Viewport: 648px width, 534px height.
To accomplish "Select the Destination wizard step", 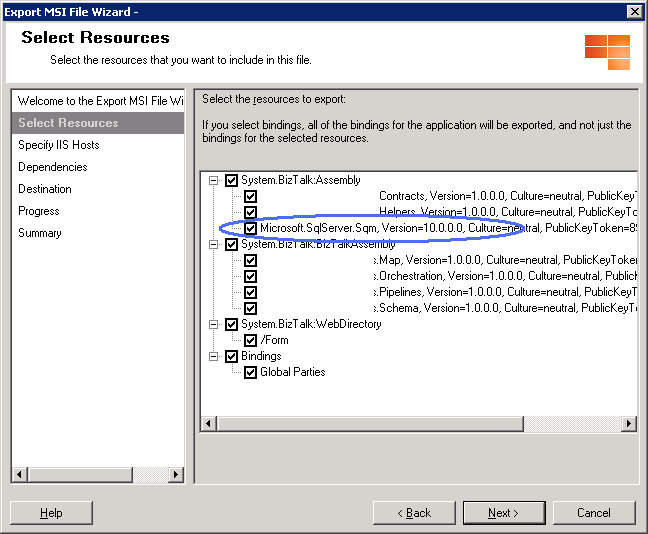I will pos(45,189).
